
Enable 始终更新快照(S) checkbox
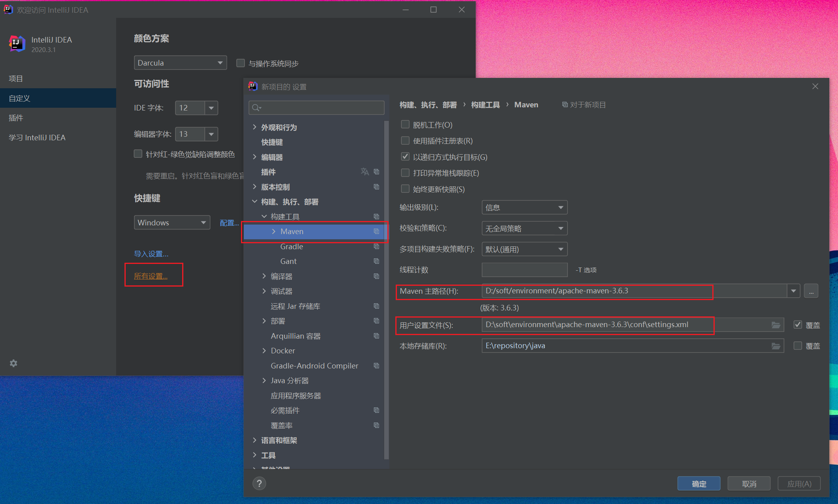point(405,189)
